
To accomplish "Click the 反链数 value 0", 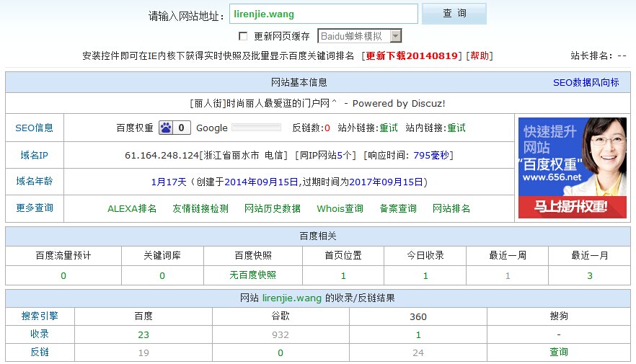I will (x=327, y=128).
